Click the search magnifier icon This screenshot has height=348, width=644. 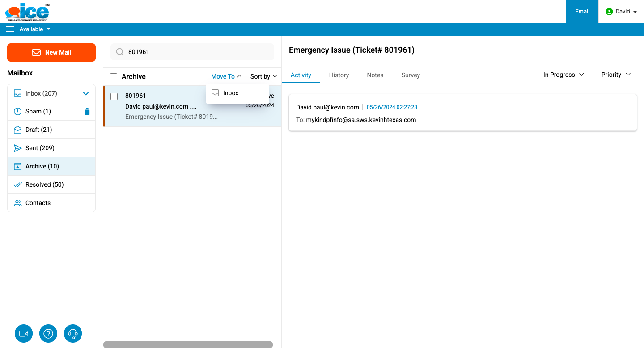120,52
